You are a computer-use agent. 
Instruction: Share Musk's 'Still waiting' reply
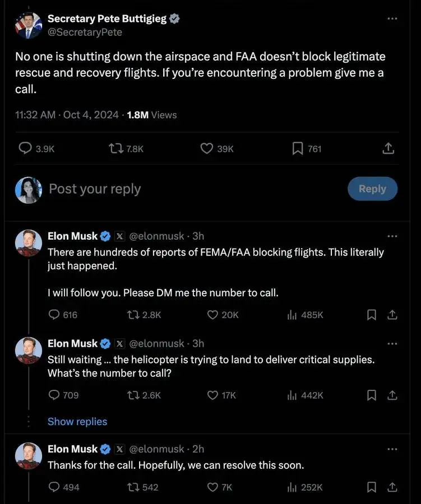pos(392,395)
